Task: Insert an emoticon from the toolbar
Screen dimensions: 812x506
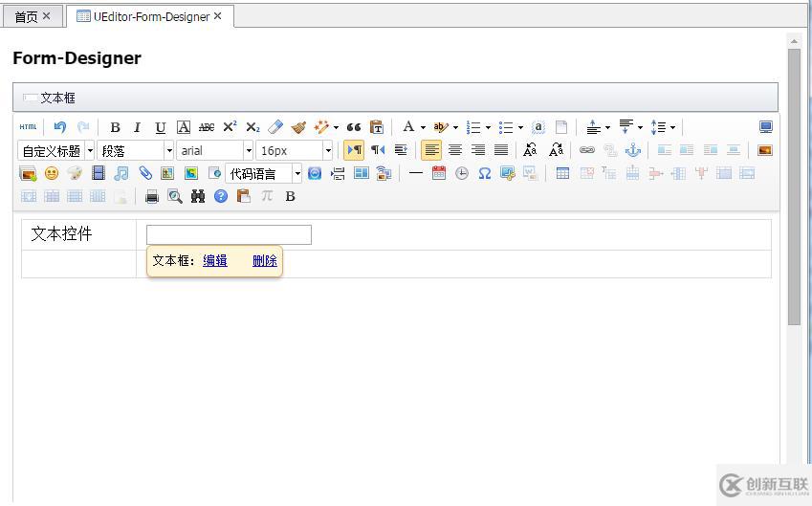Action: tap(52, 173)
